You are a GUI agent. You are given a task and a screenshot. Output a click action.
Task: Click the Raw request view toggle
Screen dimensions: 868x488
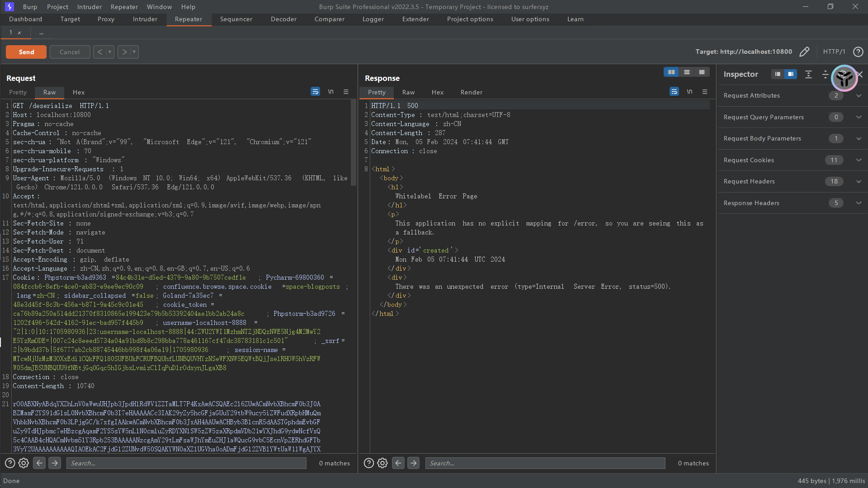(x=49, y=92)
